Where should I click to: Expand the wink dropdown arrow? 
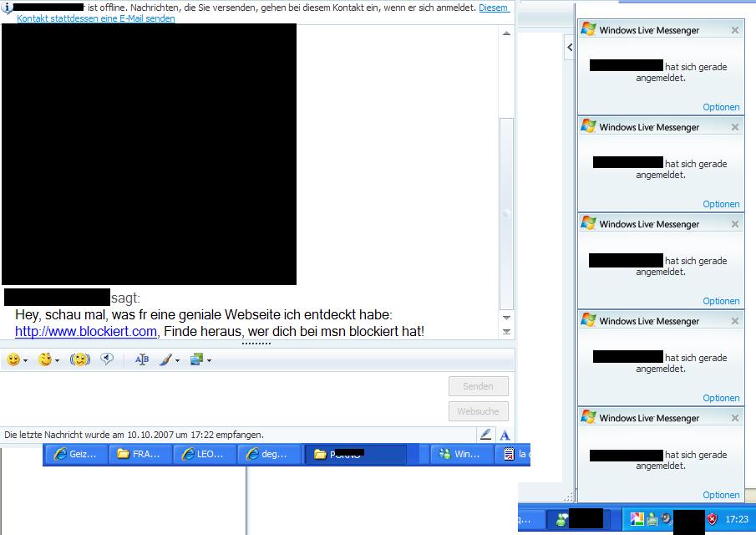[x=58, y=361]
